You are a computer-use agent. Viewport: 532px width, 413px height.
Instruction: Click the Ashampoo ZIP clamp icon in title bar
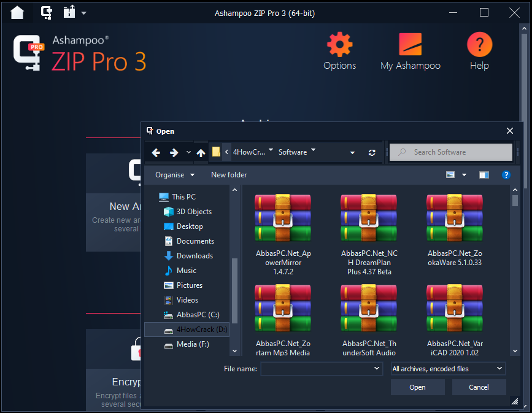coord(47,13)
